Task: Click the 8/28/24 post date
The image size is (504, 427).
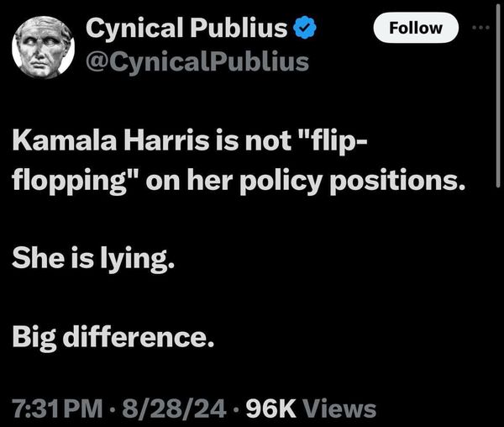Action: [x=174, y=409]
